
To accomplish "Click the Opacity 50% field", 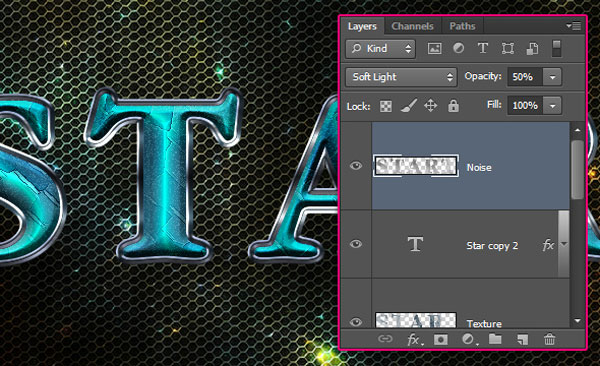I will click(525, 77).
